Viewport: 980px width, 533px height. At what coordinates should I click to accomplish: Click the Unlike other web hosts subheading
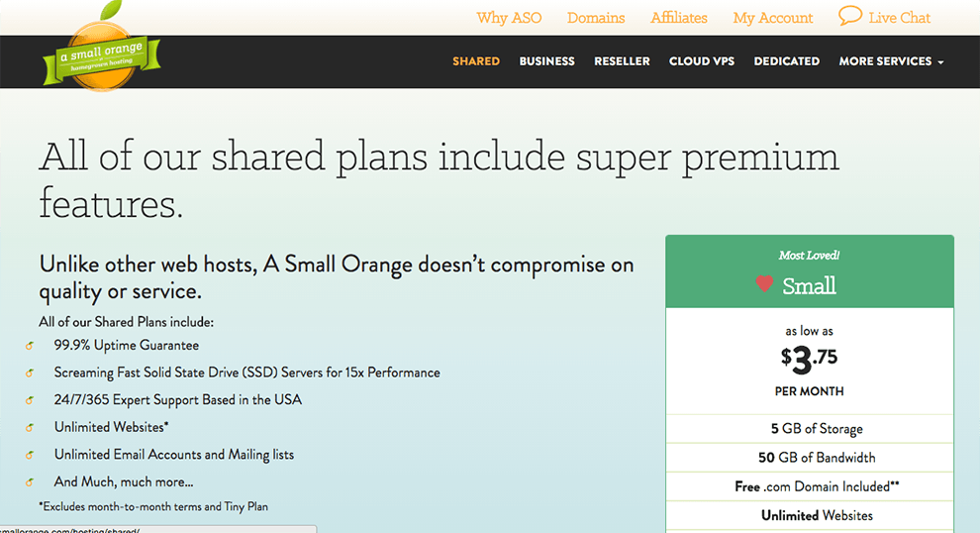coord(337,277)
